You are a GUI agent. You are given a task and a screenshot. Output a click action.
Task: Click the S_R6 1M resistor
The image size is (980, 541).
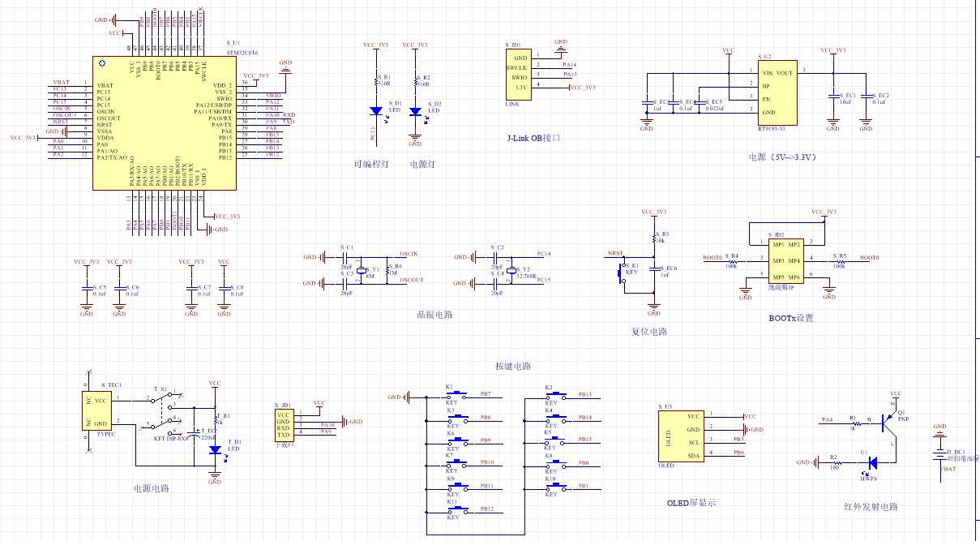click(387, 271)
